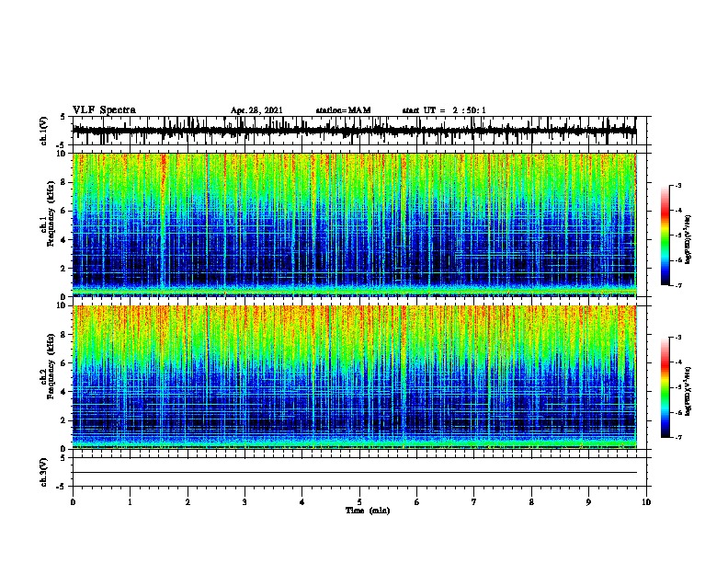
Task: Click time axis tick label "8"
Action: (x=531, y=502)
